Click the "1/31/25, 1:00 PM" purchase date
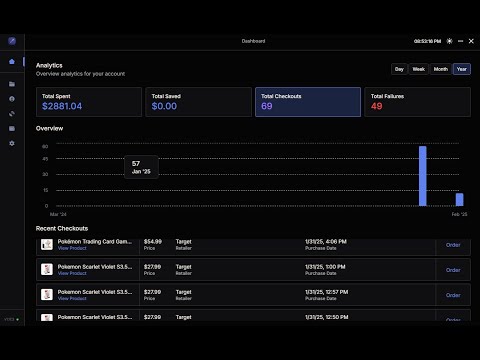Image resolution: width=480 pixels, height=360 pixels. coord(325,267)
